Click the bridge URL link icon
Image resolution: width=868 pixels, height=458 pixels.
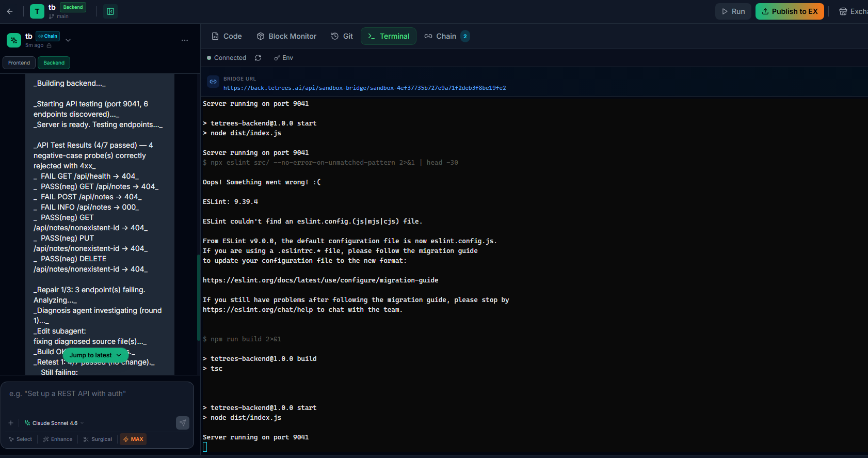pos(213,82)
